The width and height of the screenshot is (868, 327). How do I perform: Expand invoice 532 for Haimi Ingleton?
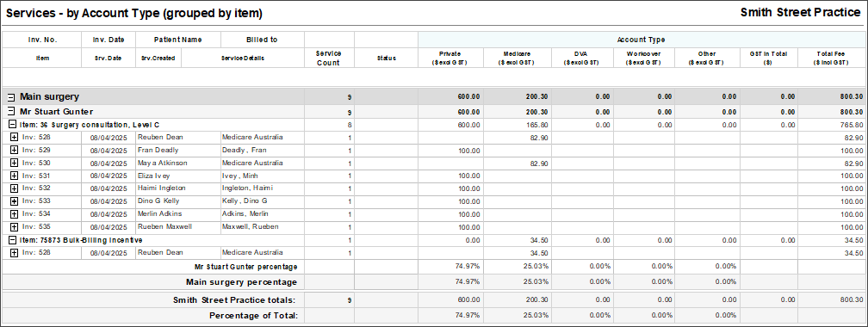click(x=15, y=188)
